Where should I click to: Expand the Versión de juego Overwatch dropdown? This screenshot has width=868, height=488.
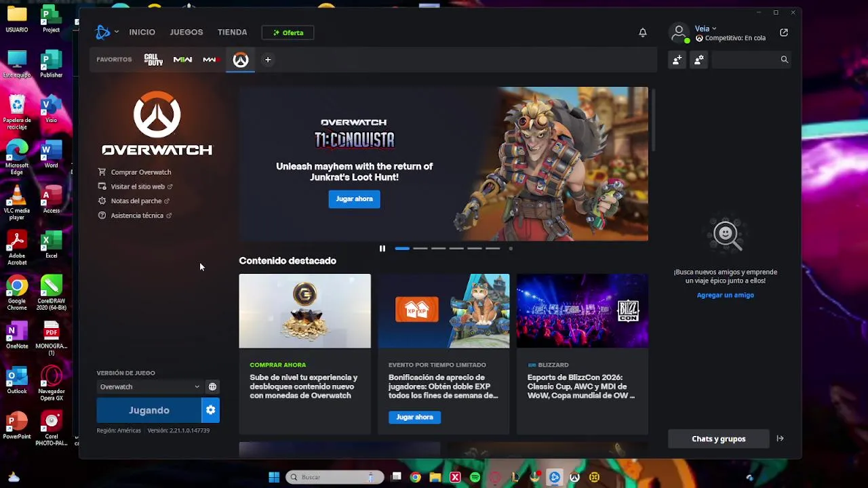pyautogui.click(x=149, y=387)
